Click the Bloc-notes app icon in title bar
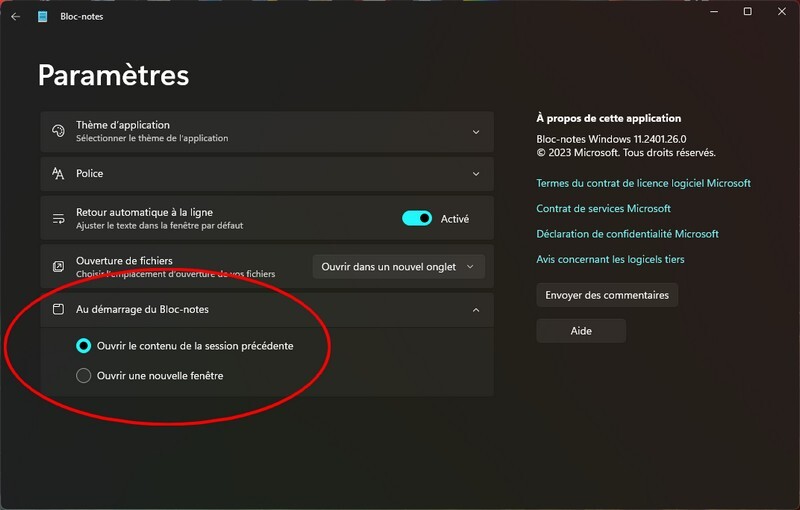 [x=42, y=16]
